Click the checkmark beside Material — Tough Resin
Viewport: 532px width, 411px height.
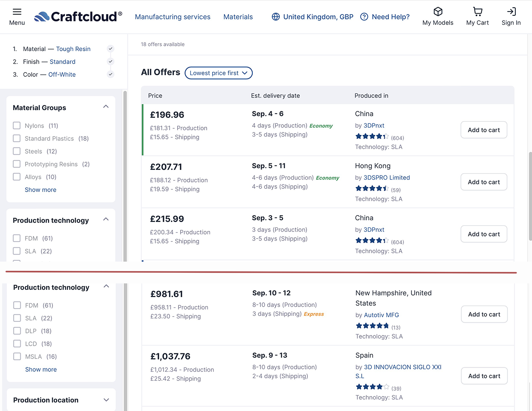tap(111, 49)
